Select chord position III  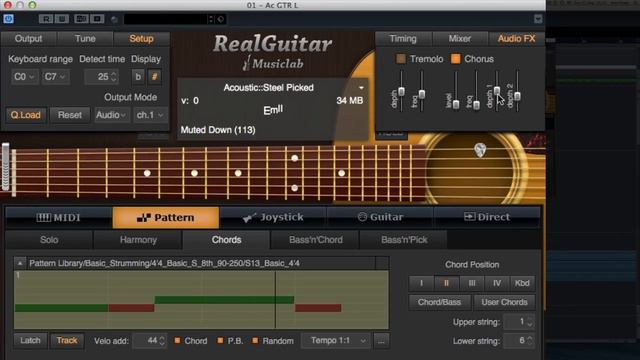[472, 283]
